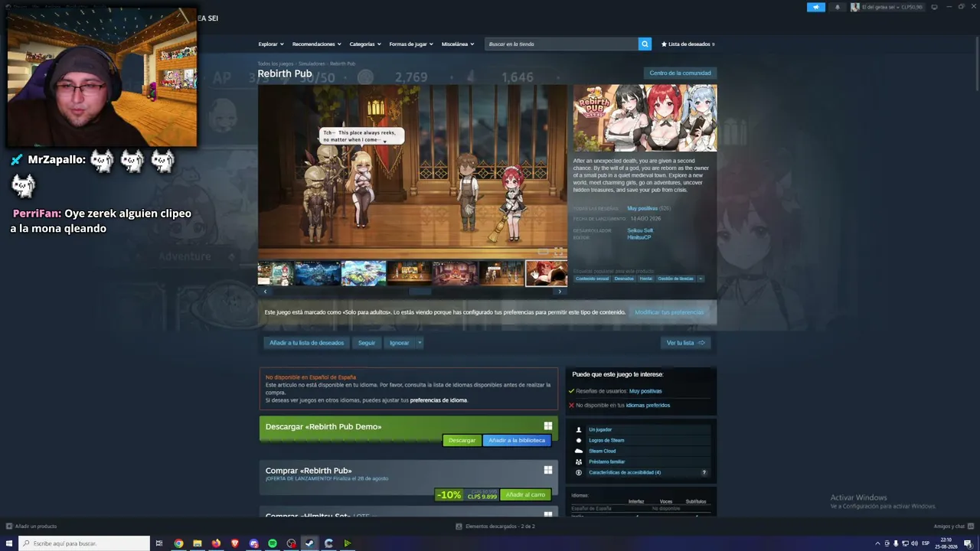Open 'Amigos y chat' panel
The width and height of the screenshot is (980, 551).
953,527
